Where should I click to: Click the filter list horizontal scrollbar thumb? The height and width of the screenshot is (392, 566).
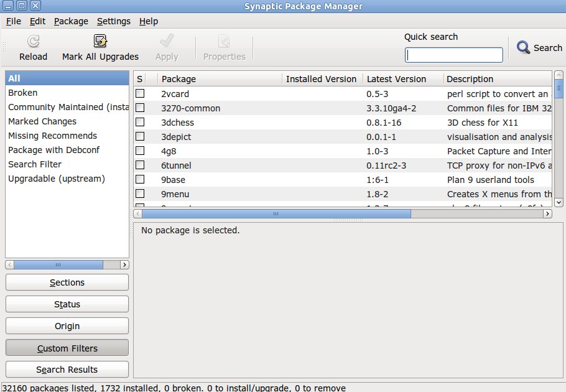point(58,264)
